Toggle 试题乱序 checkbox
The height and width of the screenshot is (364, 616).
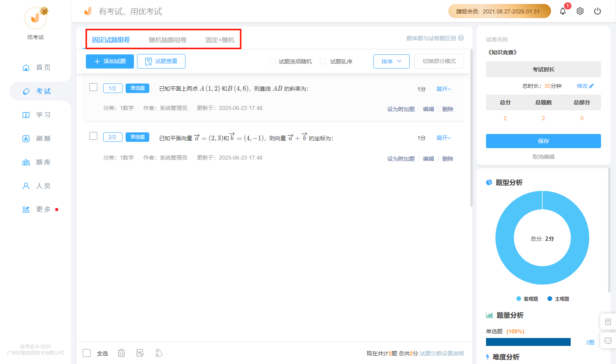[x=323, y=61]
